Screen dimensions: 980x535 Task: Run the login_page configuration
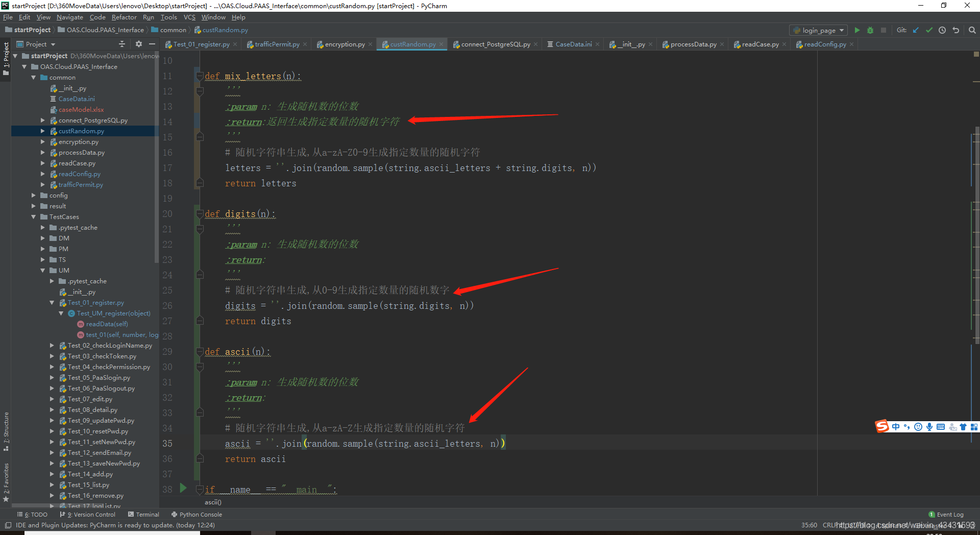(857, 30)
